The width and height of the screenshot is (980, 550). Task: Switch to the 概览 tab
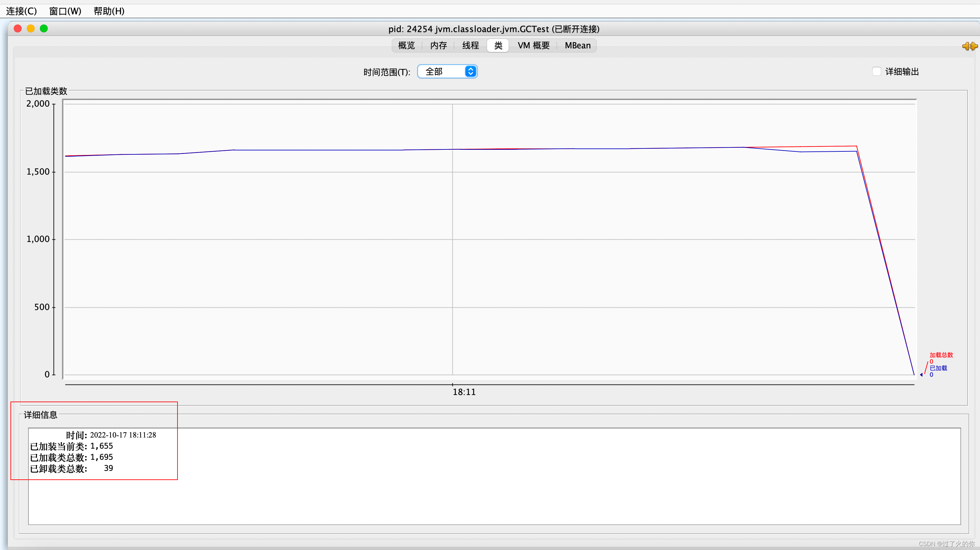406,46
